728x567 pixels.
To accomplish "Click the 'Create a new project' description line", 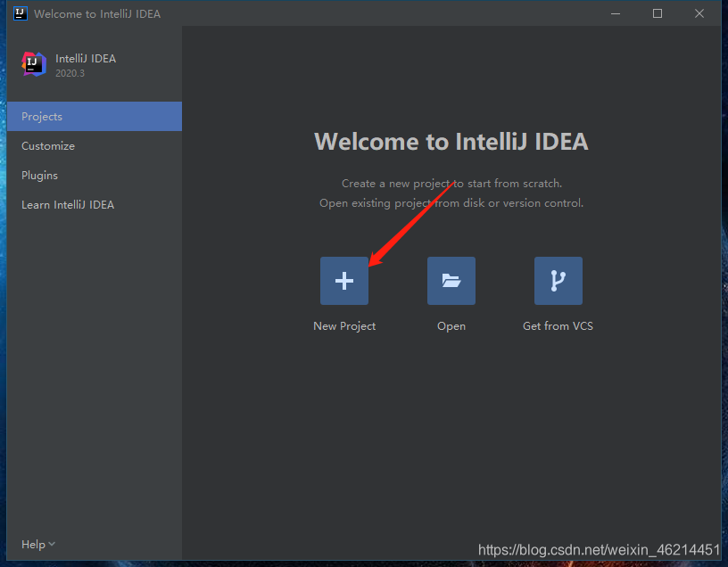I will 451,184.
